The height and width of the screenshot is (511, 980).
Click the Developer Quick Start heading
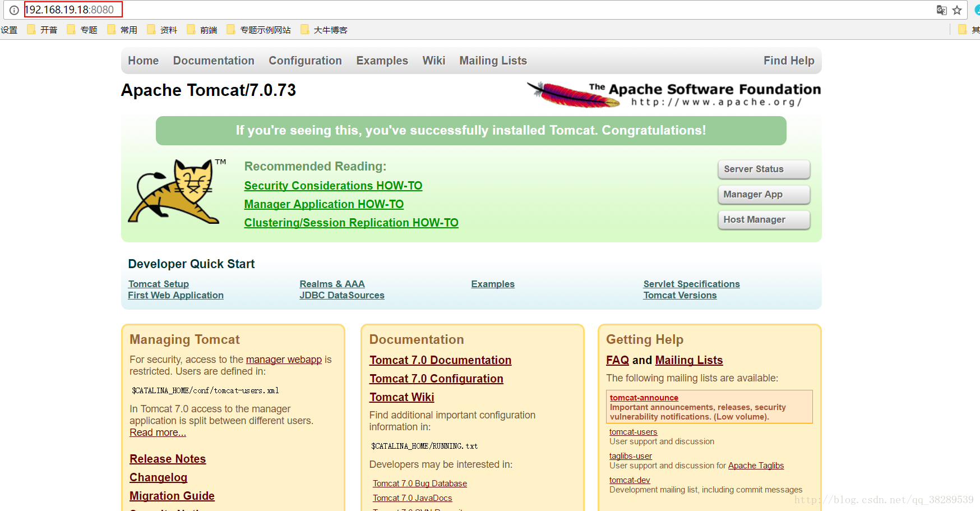click(x=191, y=264)
